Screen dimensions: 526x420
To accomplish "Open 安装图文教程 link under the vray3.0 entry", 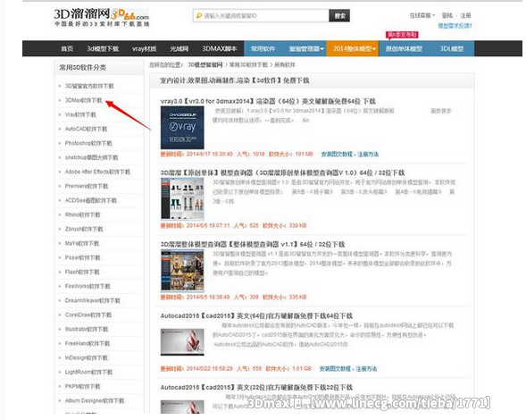I will pos(337,155).
